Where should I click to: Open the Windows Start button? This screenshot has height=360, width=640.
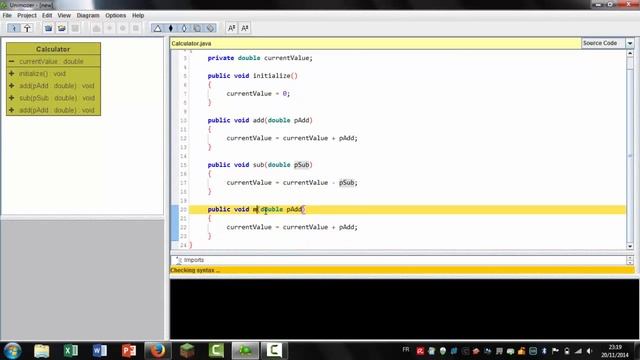[x=13, y=351]
